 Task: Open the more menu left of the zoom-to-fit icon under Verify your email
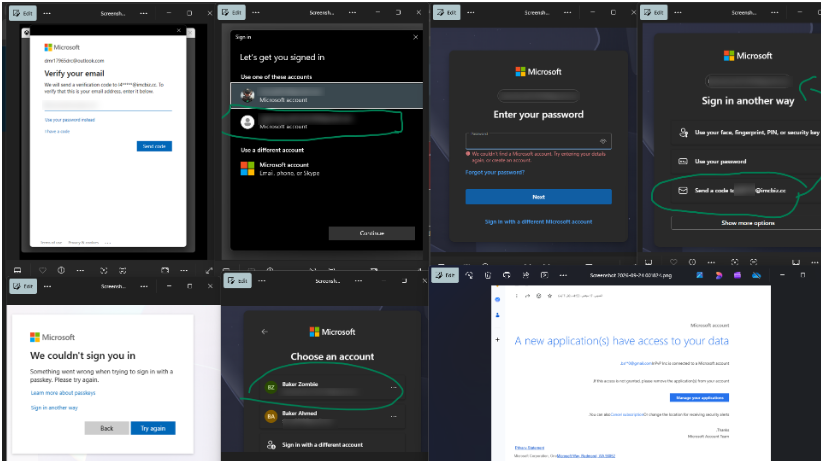tap(80, 270)
